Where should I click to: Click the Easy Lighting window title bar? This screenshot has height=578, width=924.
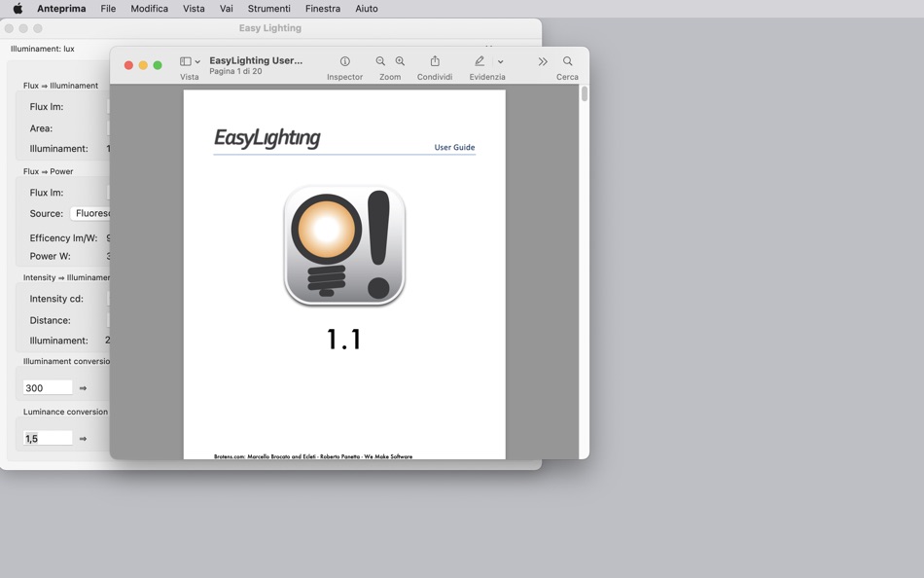[x=270, y=28]
